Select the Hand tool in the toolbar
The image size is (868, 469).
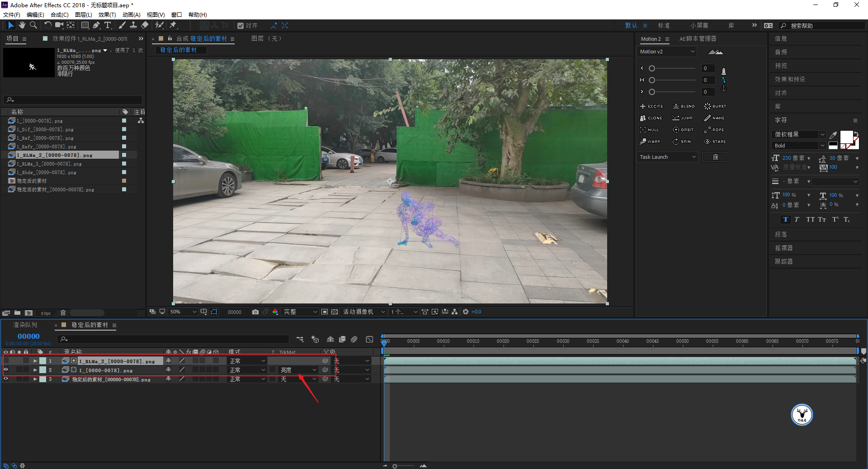click(x=22, y=25)
